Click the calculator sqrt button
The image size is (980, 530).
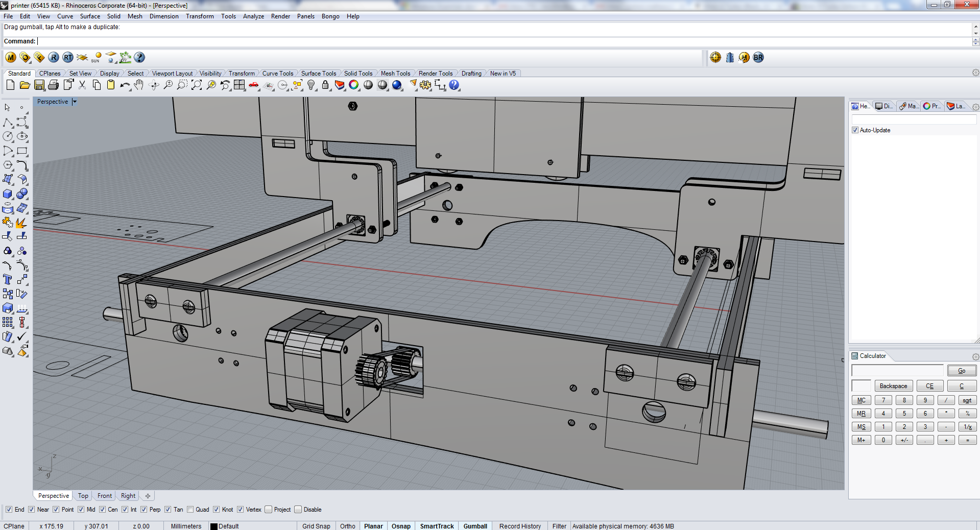(x=967, y=400)
